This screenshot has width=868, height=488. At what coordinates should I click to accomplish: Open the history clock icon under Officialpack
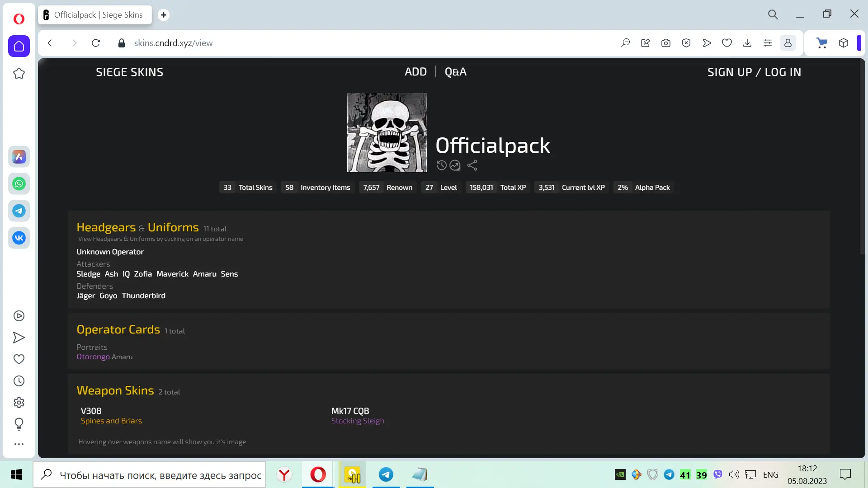(442, 165)
